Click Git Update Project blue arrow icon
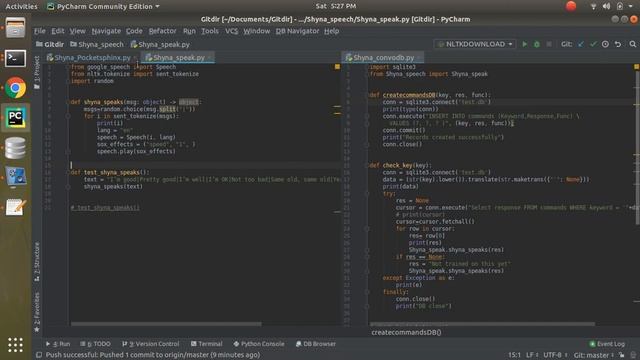This screenshot has height=360, width=640. 580,44
